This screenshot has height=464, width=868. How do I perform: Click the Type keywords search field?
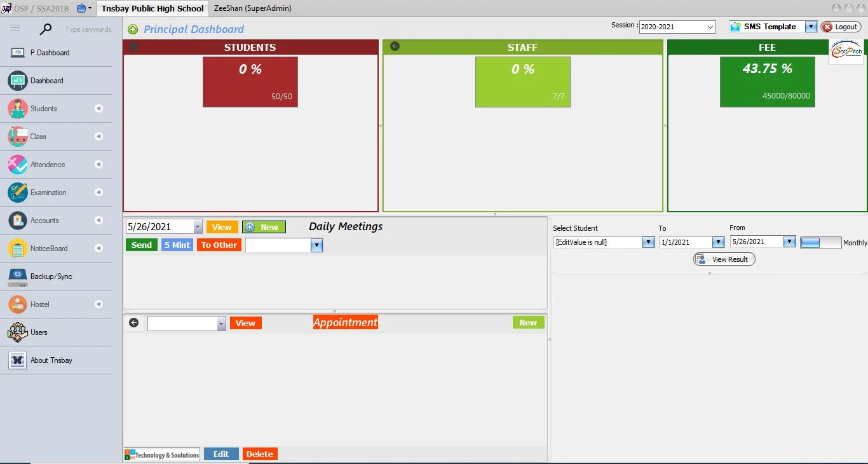pos(88,29)
